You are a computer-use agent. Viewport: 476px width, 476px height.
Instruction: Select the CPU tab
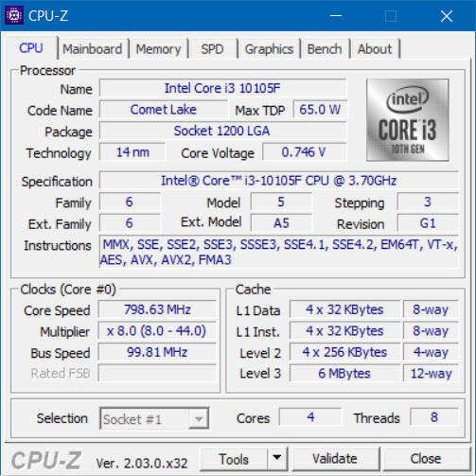(31, 48)
